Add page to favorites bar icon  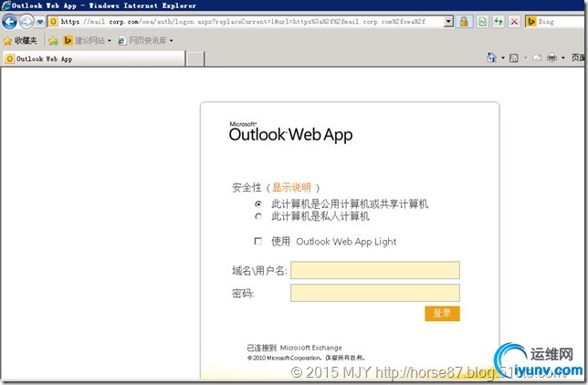tap(53, 40)
